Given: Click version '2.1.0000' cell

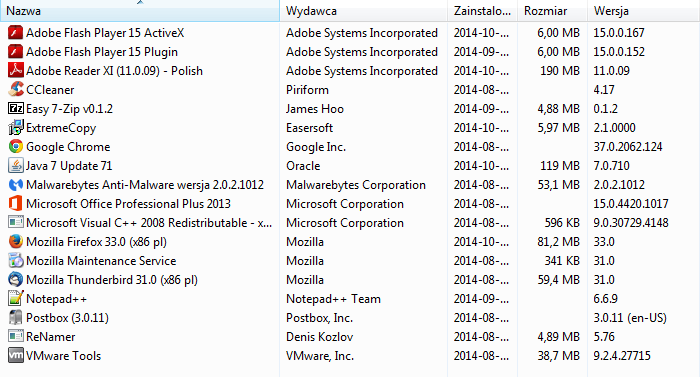Looking at the screenshot, I should pos(614,128).
